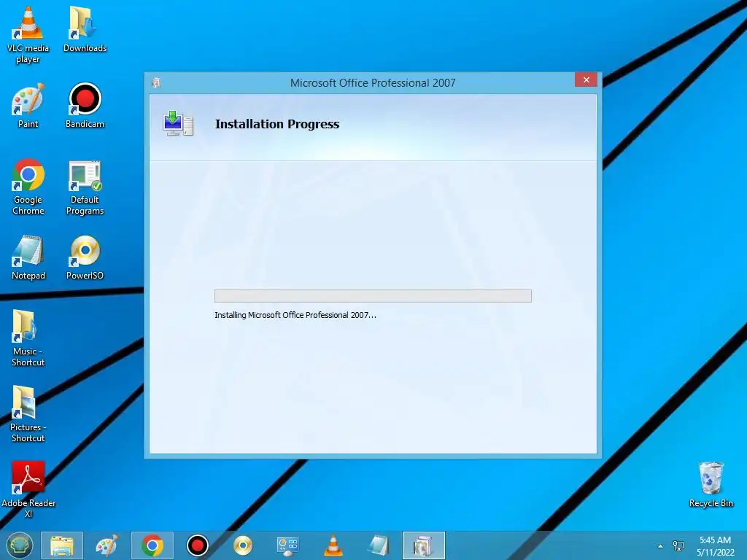Open PowerISO from the taskbar

pyautogui.click(x=242, y=545)
